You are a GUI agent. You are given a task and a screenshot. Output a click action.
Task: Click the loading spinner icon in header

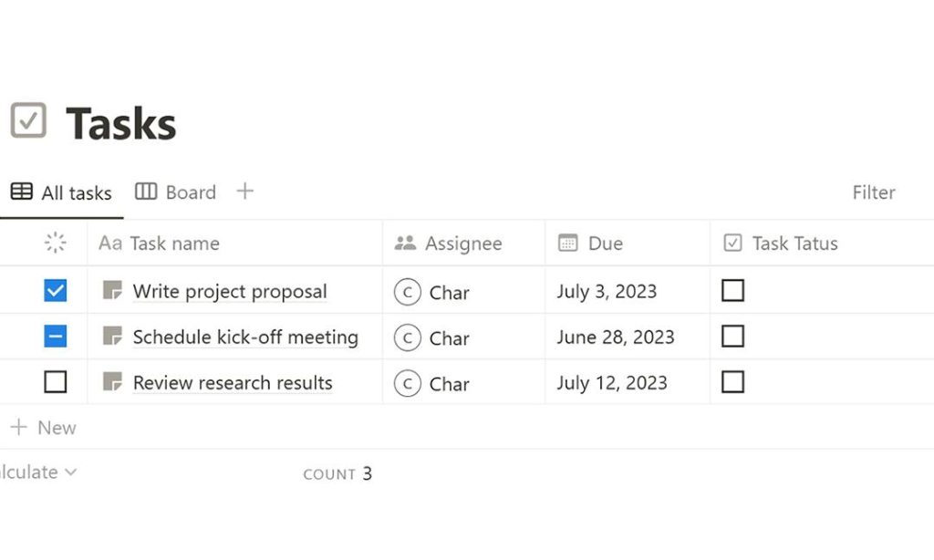[56, 244]
